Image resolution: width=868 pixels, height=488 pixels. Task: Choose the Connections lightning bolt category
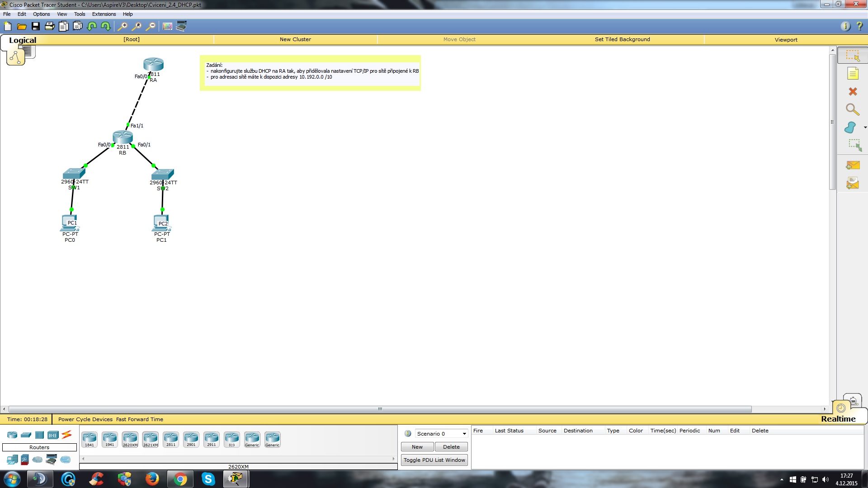click(66, 435)
